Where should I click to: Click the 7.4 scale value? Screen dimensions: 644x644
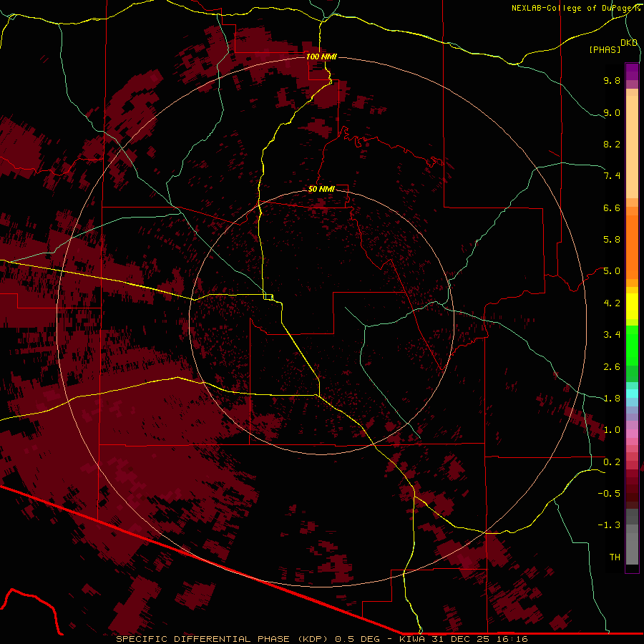(x=612, y=176)
